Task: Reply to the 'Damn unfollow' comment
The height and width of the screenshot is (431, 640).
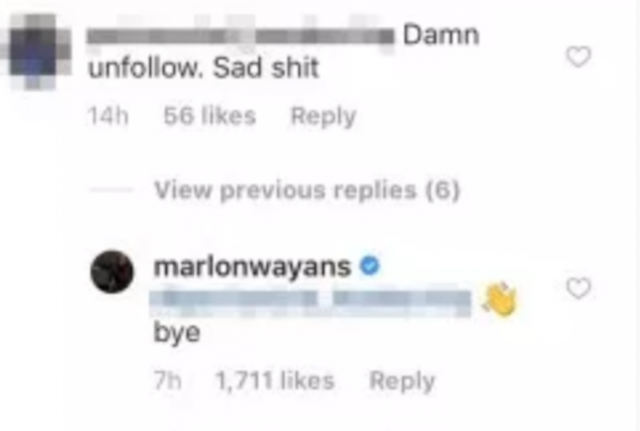Action: point(323,117)
